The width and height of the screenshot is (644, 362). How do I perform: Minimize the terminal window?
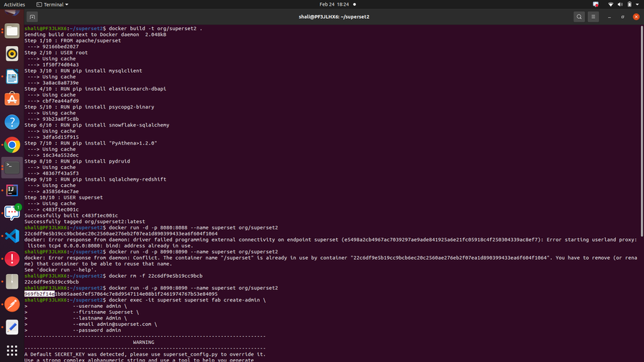tap(609, 17)
